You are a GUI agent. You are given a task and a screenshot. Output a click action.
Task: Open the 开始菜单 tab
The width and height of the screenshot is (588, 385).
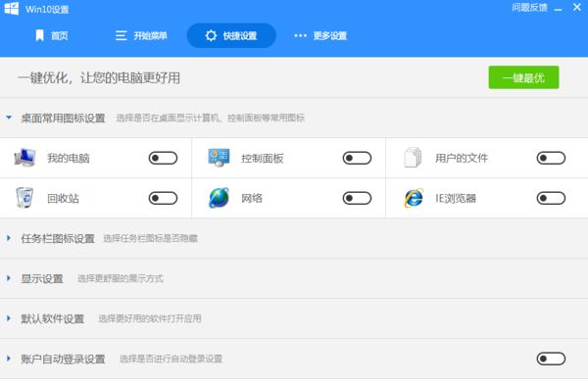[141, 35]
